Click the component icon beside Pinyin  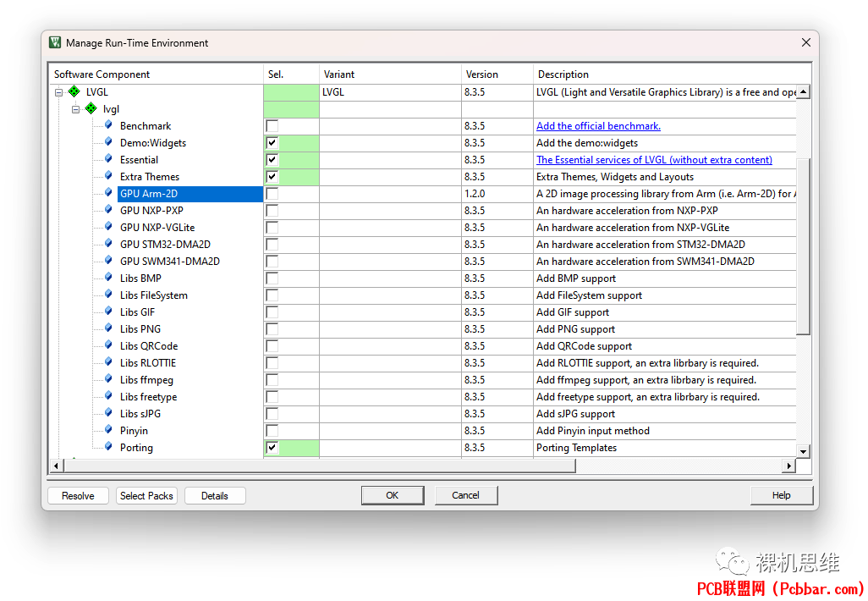click(108, 430)
